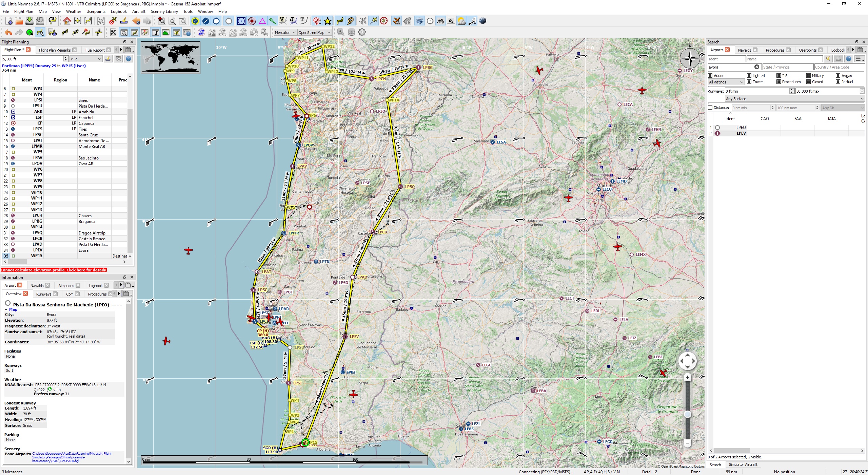This screenshot has width=868, height=475.
Task: Open the Scenery Library menu
Action: tap(164, 11)
